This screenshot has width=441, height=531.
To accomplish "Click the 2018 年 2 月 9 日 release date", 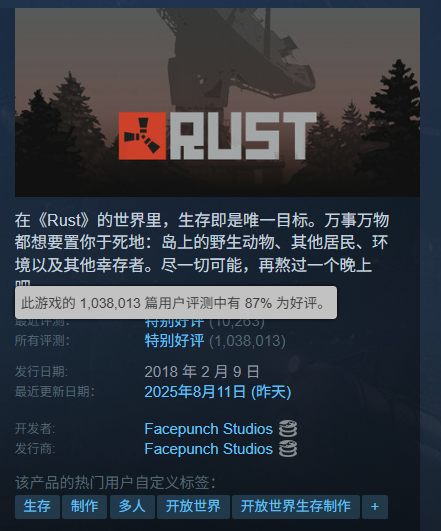I will [202, 372].
